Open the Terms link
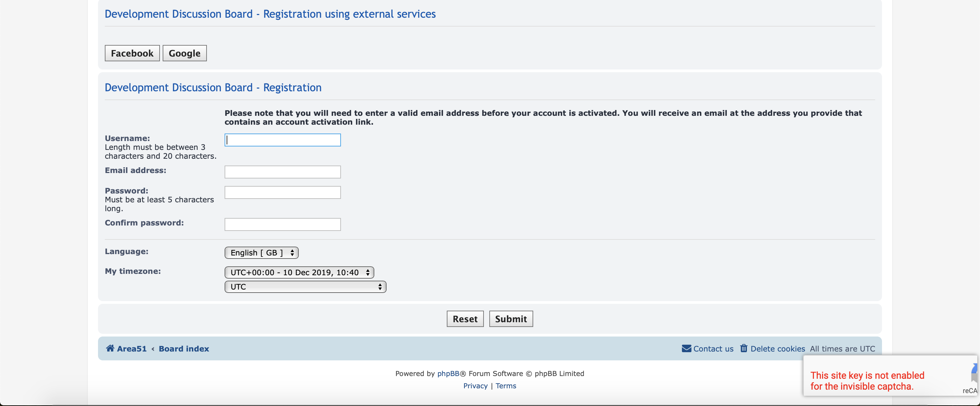 pyautogui.click(x=506, y=386)
